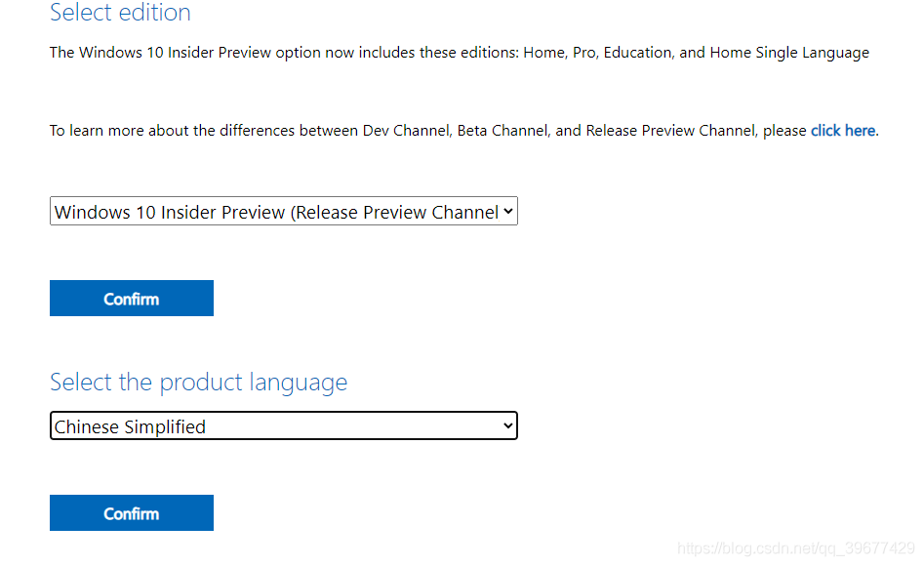Image resolution: width=924 pixels, height=566 pixels.
Task: Click the "Beta Channel" words in the paragraph
Action: click(x=502, y=130)
